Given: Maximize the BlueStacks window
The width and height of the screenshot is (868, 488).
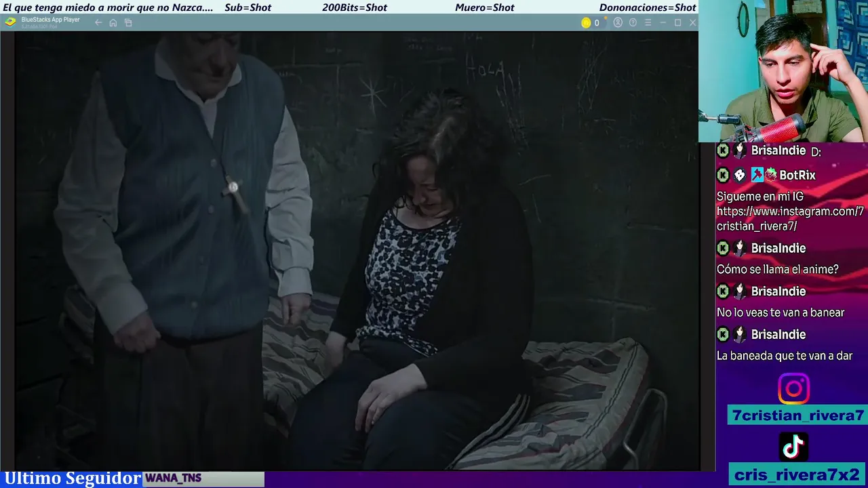Looking at the screenshot, I should pos(677,22).
